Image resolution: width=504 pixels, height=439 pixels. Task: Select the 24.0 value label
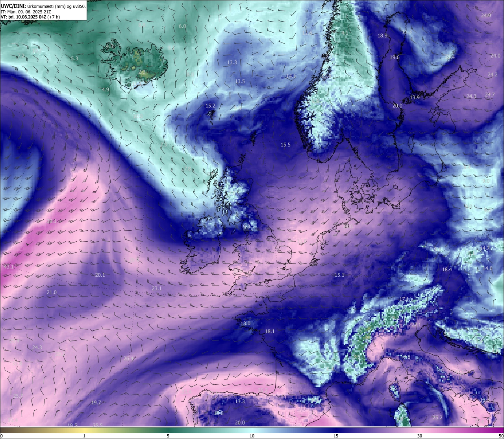point(495,56)
